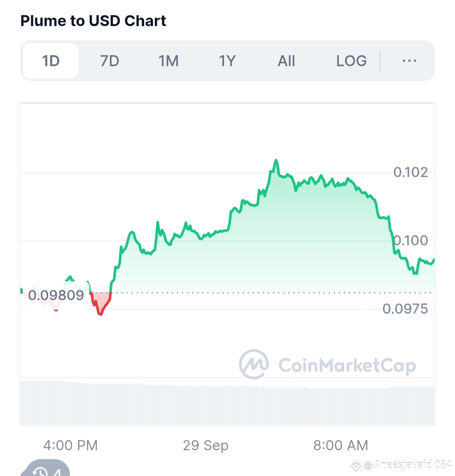Click the CoinMarketCap watermark text
This screenshot has height=476, width=455.
[x=347, y=366]
